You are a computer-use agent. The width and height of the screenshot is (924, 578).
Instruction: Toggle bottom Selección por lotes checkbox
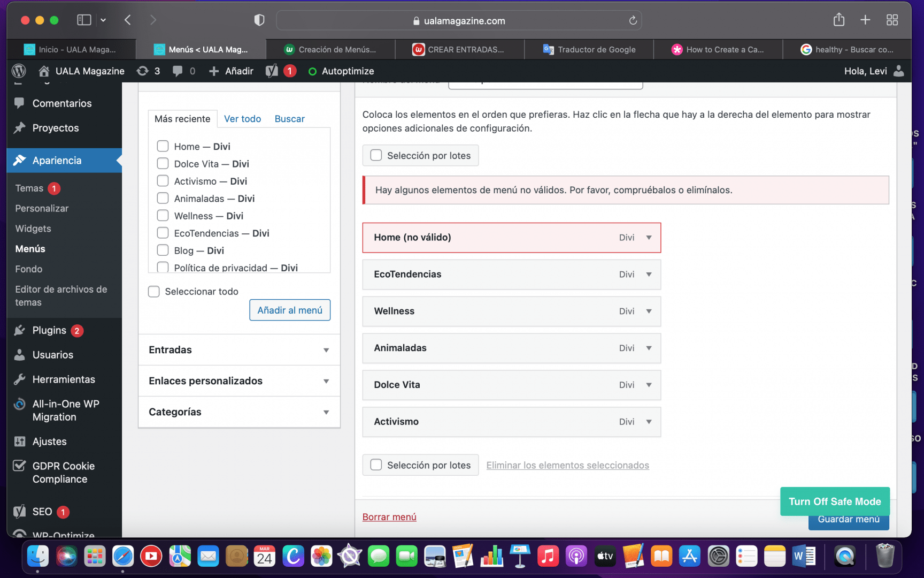(376, 465)
